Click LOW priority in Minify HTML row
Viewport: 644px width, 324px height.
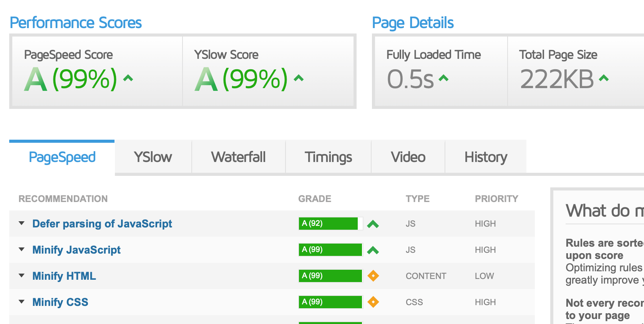pos(484,276)
